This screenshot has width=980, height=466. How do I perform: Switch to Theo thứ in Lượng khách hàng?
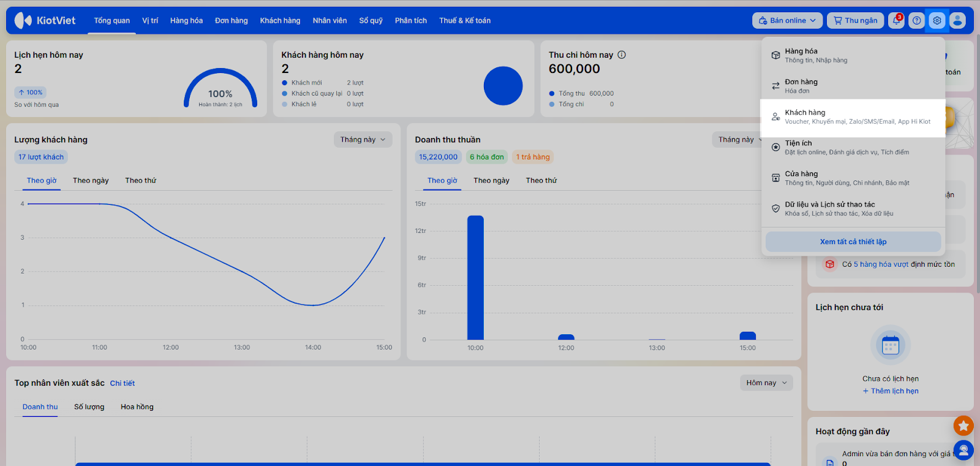(141, 180)
